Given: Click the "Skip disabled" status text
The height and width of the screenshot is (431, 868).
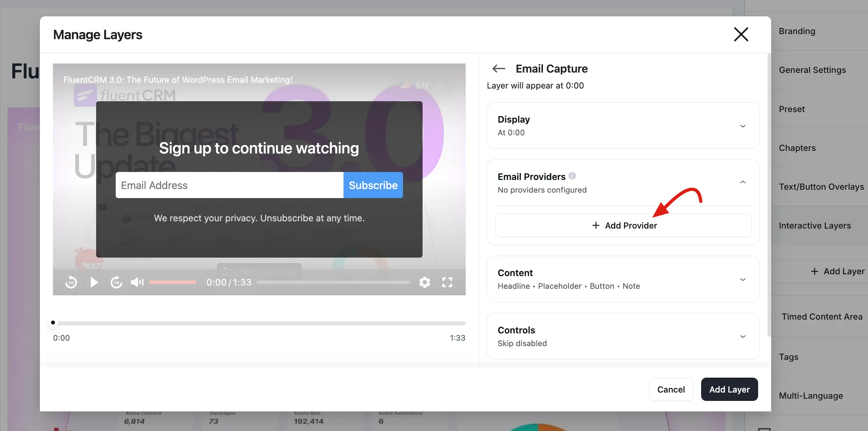Looking at the screenshot, I should tap(522, 343).
